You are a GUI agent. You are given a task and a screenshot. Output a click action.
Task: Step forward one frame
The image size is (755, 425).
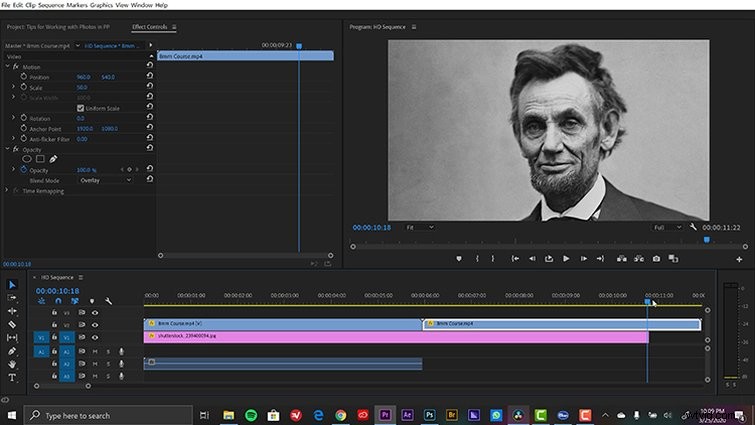click(x=584, y=258)
